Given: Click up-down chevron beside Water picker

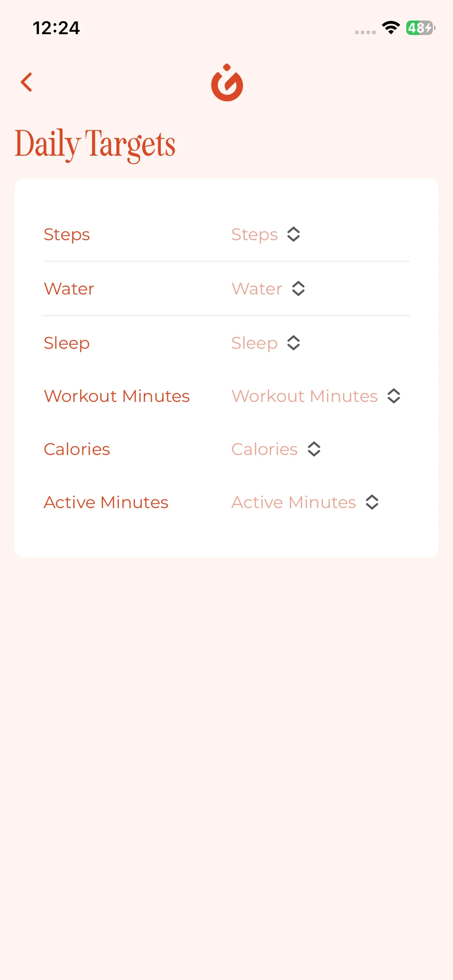Looking at the screenshot, I should click(298, 289).
